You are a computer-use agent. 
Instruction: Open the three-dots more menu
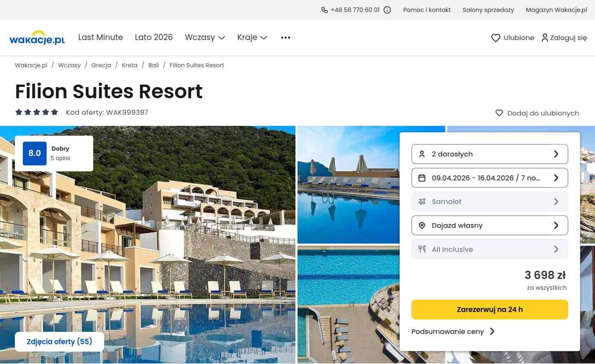tap(286, 38)
